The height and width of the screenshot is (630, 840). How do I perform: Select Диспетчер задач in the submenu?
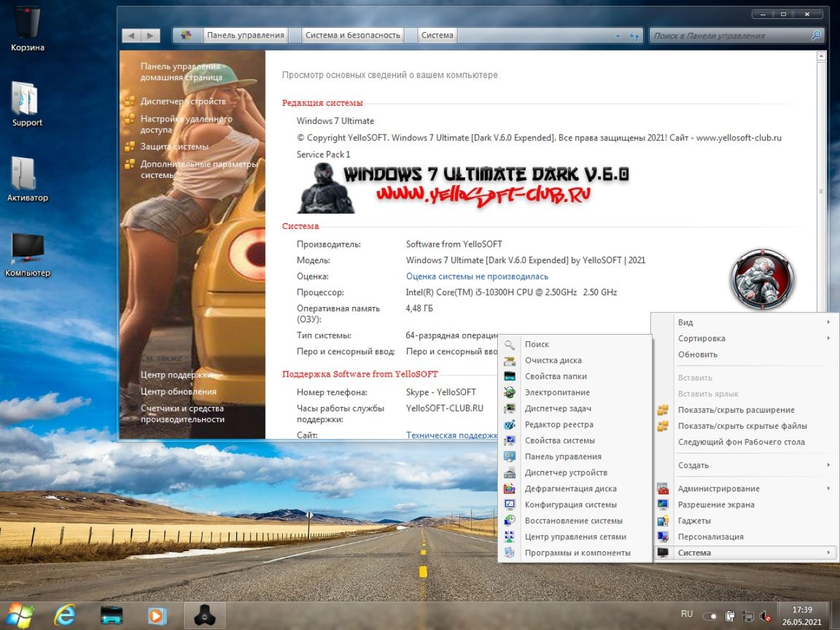click(558, 408)
